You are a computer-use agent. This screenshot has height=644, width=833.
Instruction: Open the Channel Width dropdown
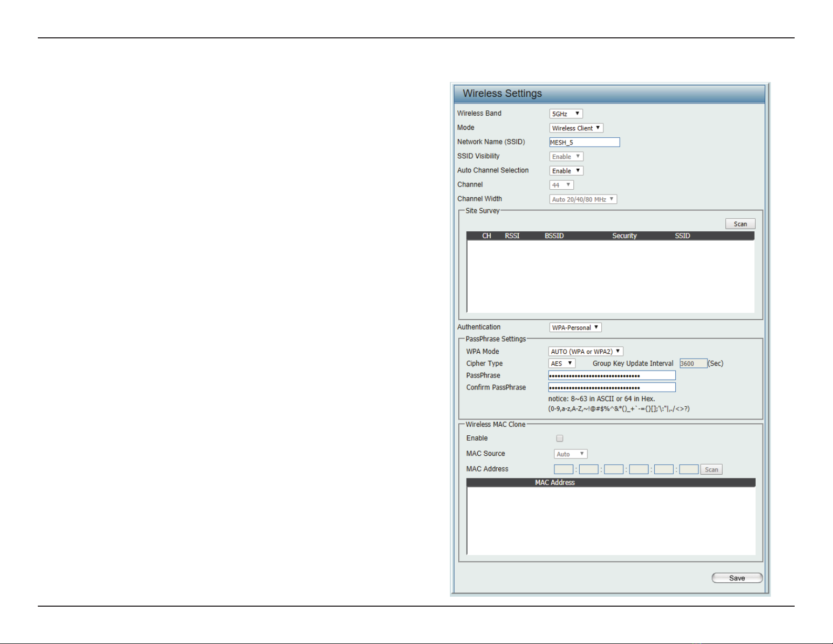(583, 199)
